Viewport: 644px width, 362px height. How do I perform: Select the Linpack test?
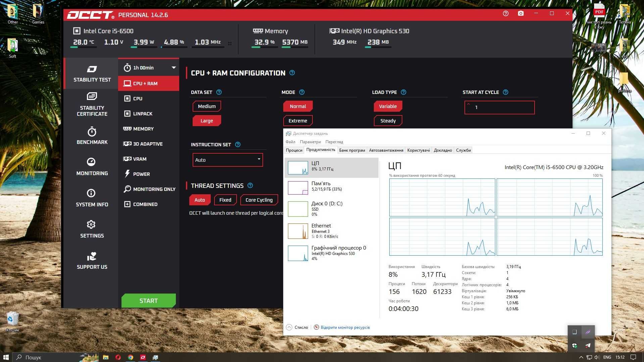coord(149,114)
